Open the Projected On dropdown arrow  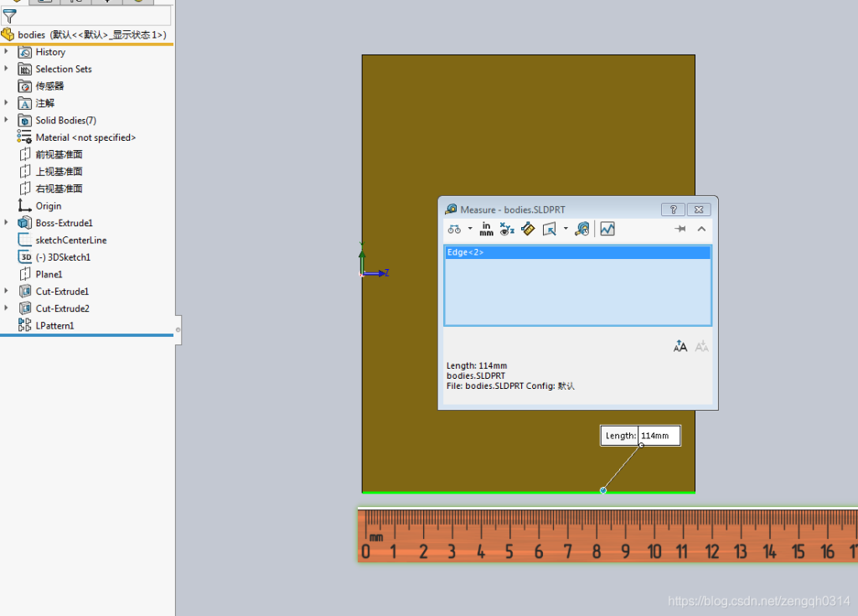click(566, 229)
